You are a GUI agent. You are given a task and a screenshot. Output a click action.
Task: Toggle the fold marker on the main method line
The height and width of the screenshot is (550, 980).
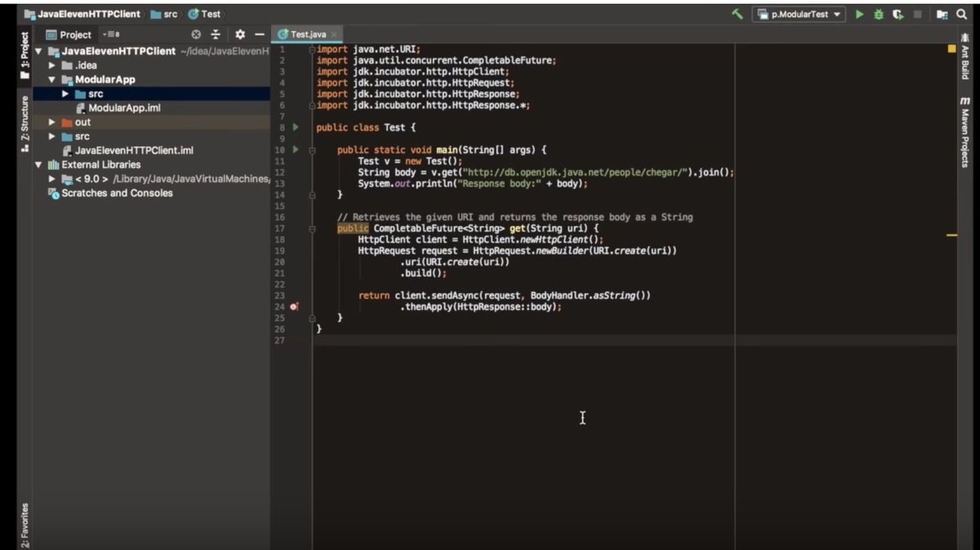[312, 150]
